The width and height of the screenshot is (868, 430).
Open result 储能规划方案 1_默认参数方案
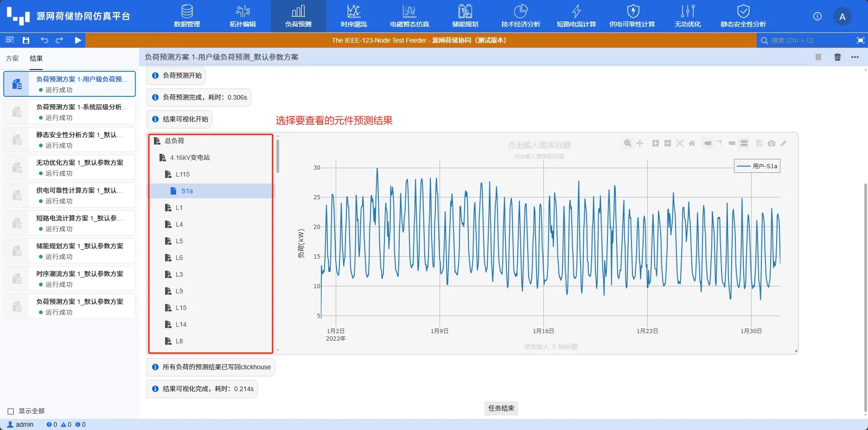70,251
